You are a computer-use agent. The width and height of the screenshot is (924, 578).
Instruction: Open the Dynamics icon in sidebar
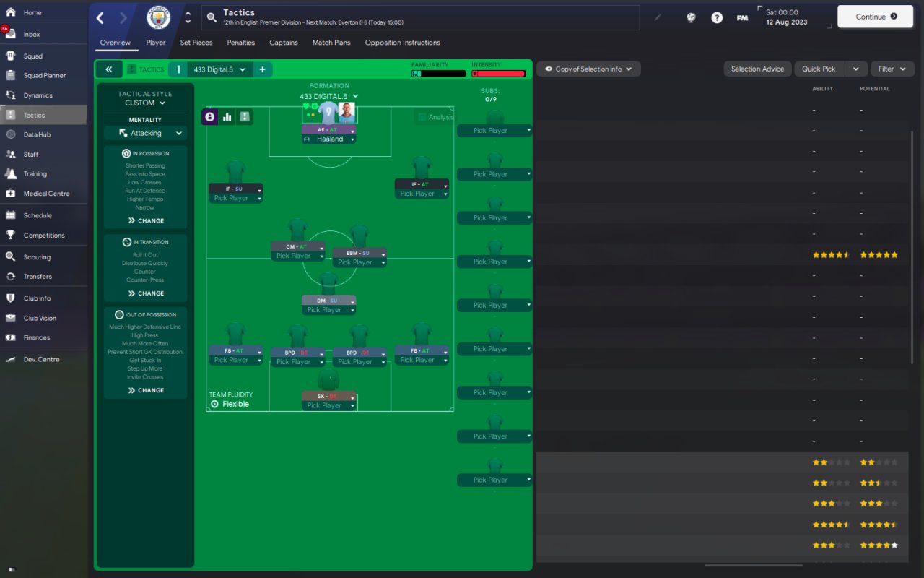(x=11, y=95)
